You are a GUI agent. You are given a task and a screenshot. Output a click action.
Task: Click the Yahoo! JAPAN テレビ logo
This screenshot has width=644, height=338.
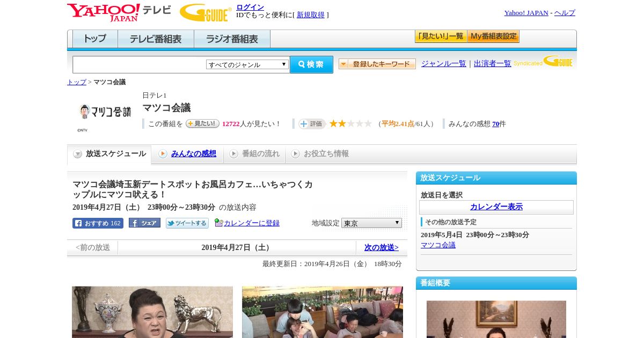tap(119, 12)
